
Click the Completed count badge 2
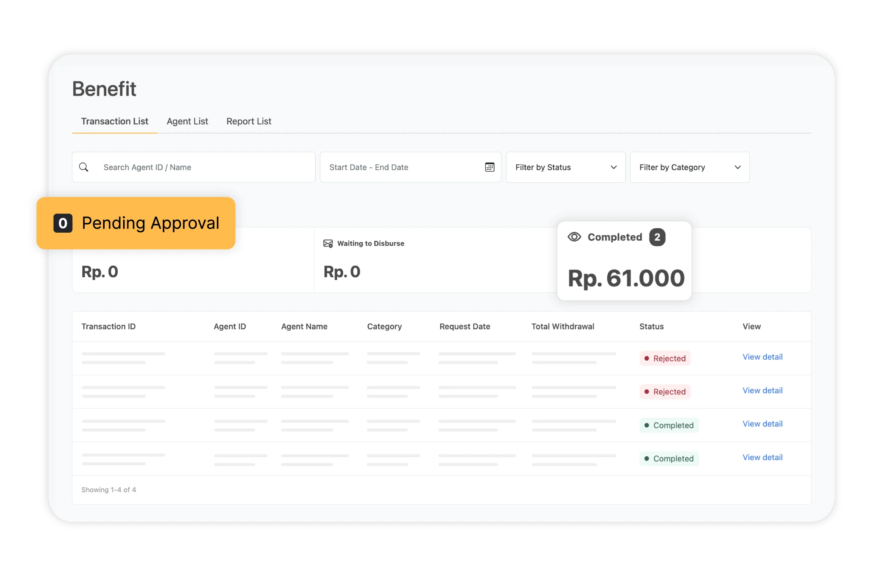pyautogui.click(x=657, y=237)
